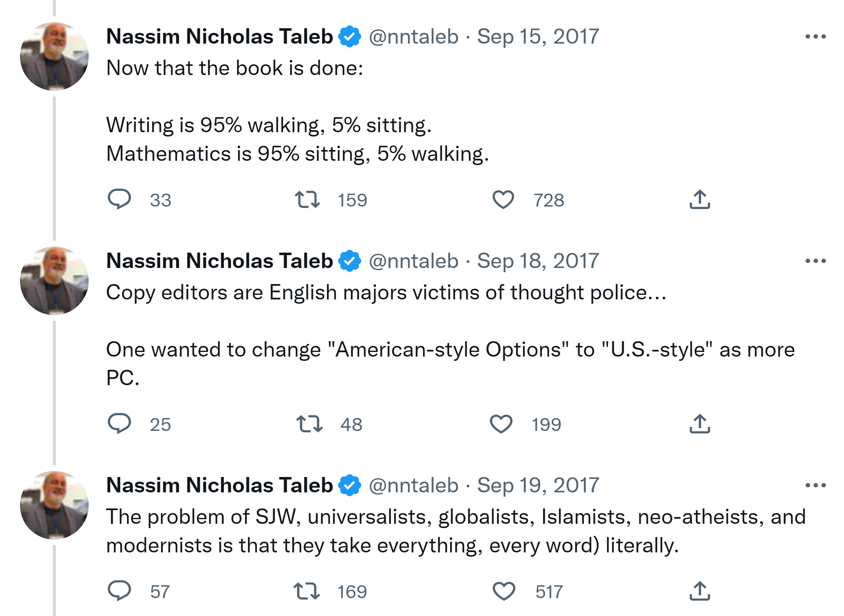Image resolution: width=844 pixels, height=616 pixels.
Task: Reply to the 'Copy editors' tweet
Action: pos(119,424)
